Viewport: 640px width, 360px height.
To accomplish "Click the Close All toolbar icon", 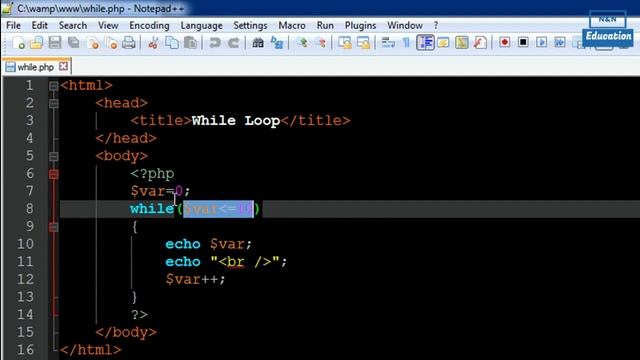I will (x=111, y=42).
